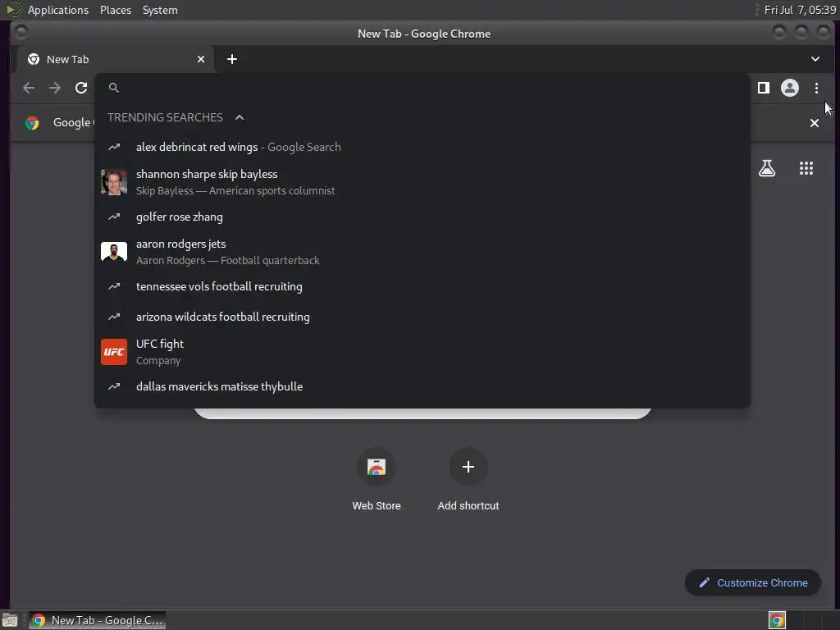Go forward with the forward arrow
Viewport: 840px width, 630px height.
55,88
